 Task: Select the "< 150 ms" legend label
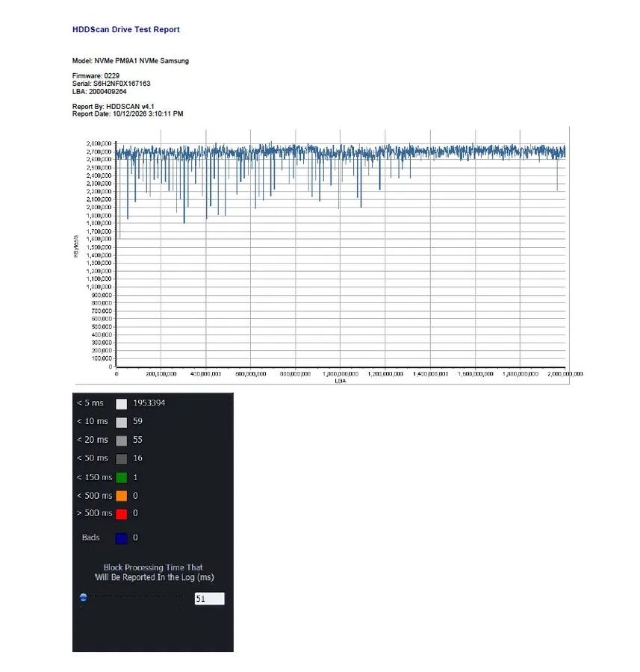click(94, 477)
